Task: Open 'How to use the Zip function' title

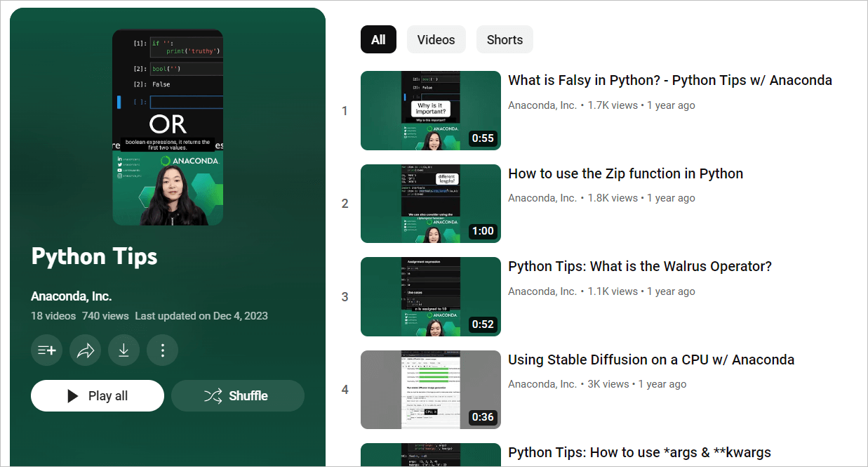Action: pyautogui.click(x=626, y=173)
